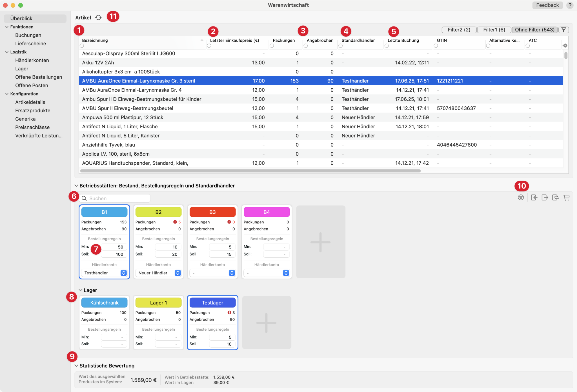Select row 'Anziehhilfe Tyvek, blau'
Screen dimensions: 577x392
[x=321, y=145]
